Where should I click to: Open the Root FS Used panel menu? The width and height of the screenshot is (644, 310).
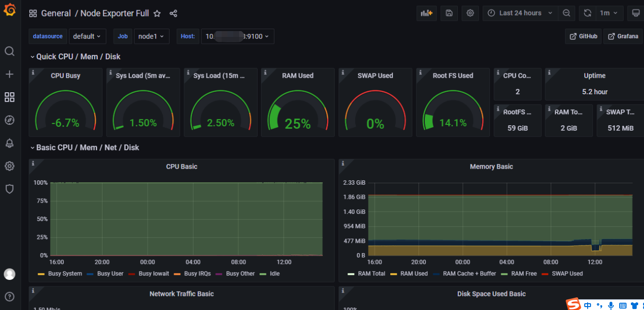(453, 76)
